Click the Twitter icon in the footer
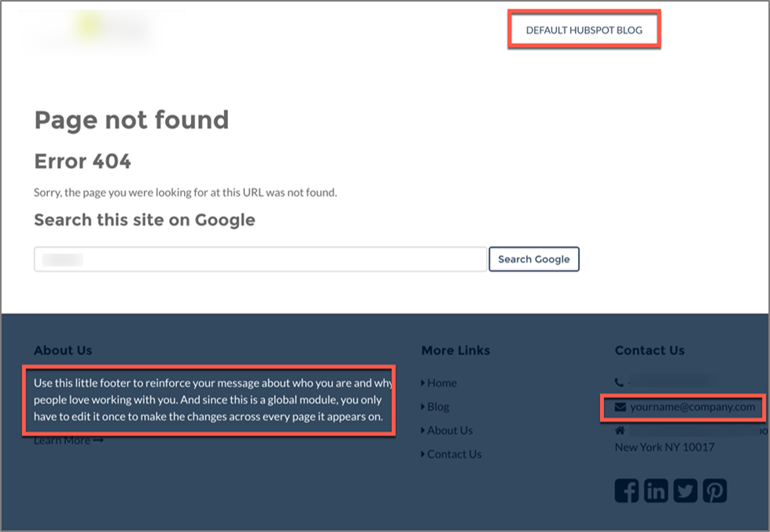The width and height of the screenshot is (770, 532). [x=684, y=490]
